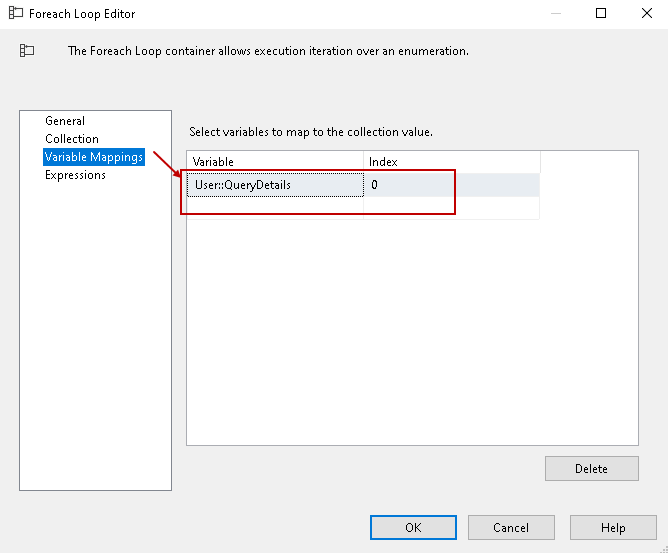668x553 pixels.
Task: Open the General page
Action: 65,121
